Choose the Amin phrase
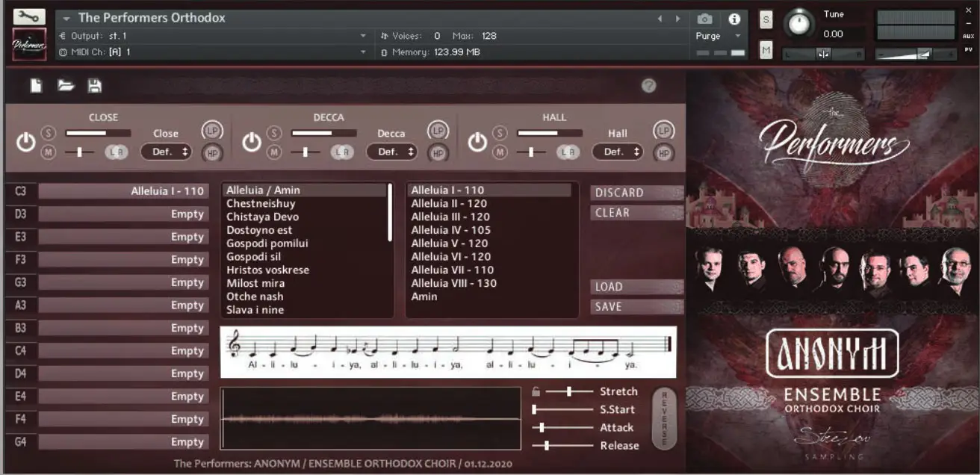Viewport: 980px width, 475px height. coord(424,297)
